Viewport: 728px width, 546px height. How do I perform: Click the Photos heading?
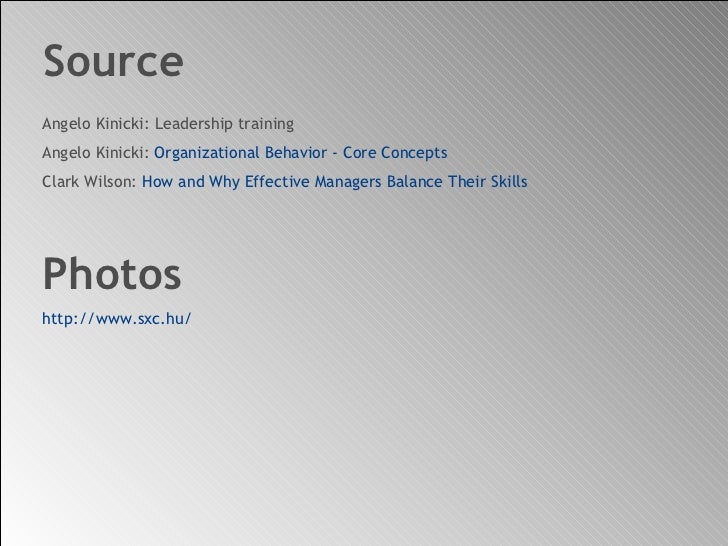[x=111, y=273]
